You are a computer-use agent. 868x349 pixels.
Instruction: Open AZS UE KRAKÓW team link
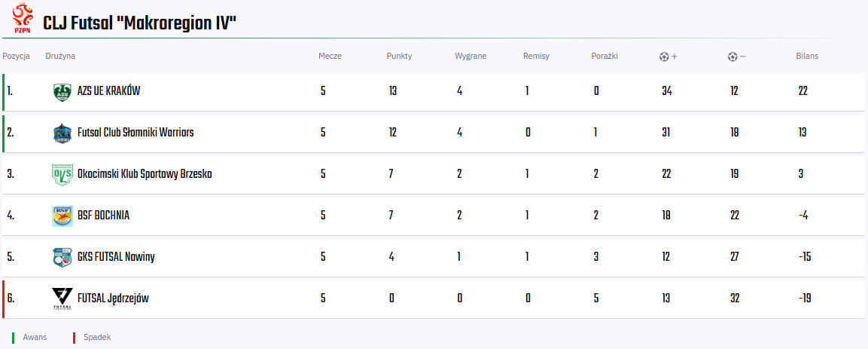pos(108,91)
